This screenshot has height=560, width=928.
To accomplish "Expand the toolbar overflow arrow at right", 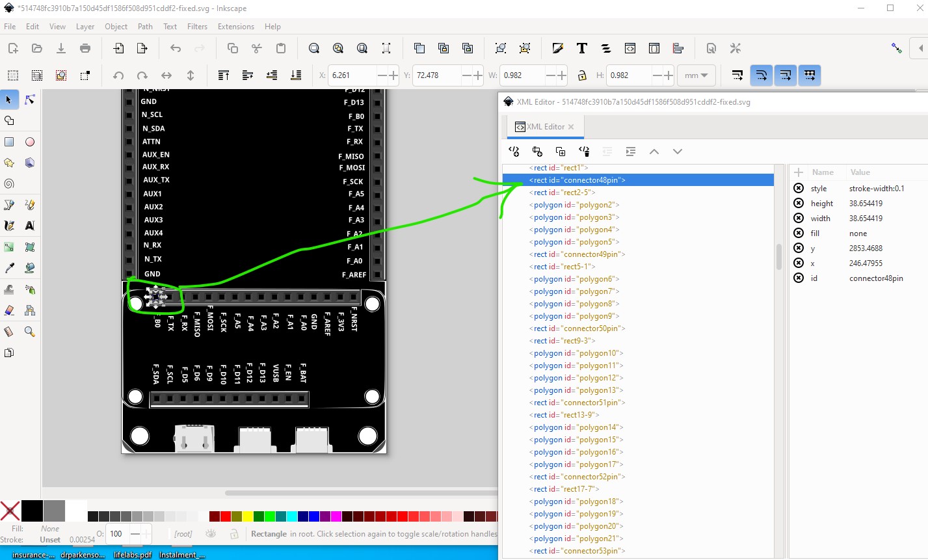I will [920, 48].
